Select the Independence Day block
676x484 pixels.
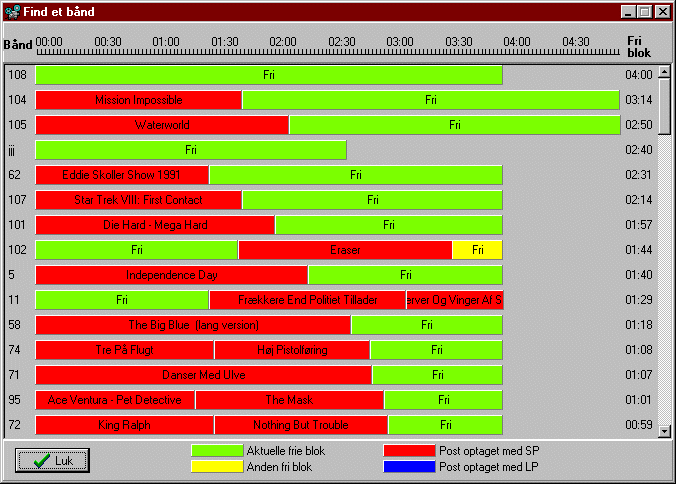tap(172, 275)
